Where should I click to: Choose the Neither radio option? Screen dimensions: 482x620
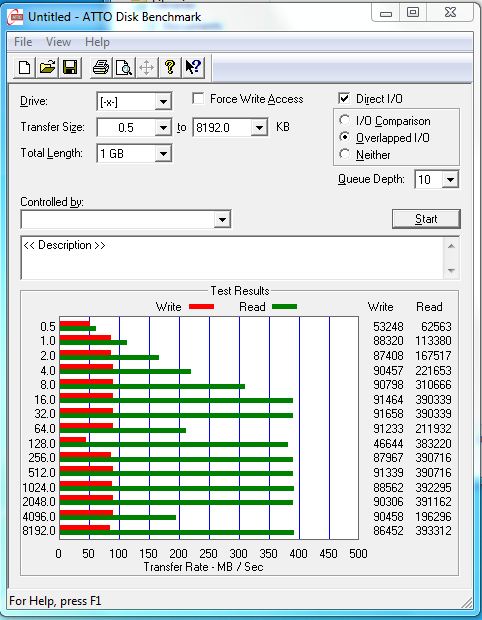pos(344,154)
